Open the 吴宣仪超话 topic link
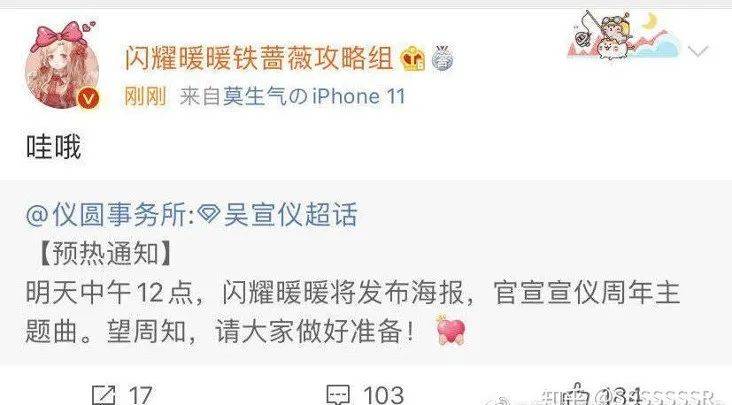 pyautogui.click(x=290, y=215)
